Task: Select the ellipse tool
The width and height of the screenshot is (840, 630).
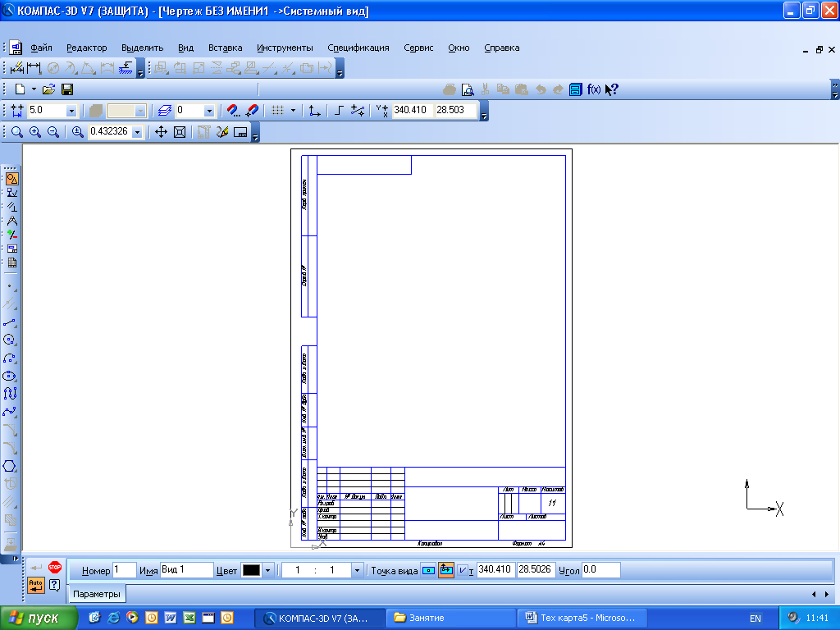Action: pos(10,376)
